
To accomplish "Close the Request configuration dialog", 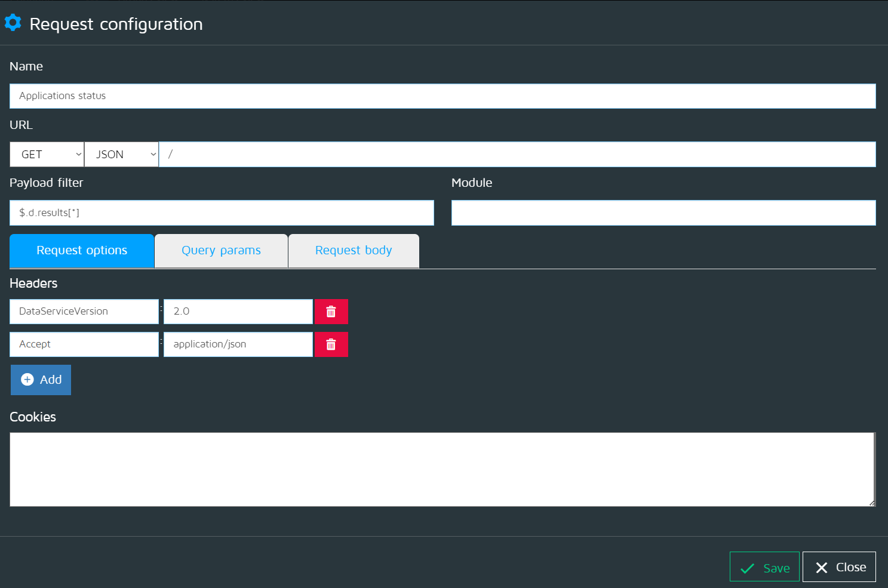I will click(x=838, y=567).
